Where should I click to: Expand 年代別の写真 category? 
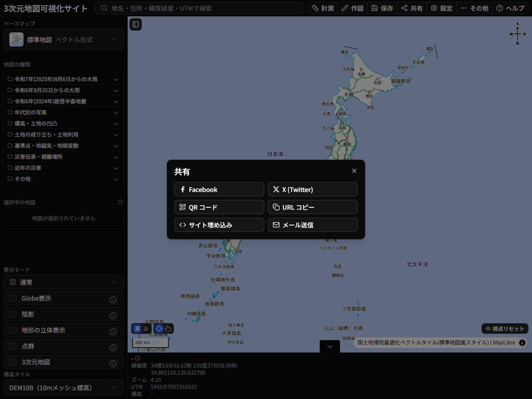[x=63, y=113]
